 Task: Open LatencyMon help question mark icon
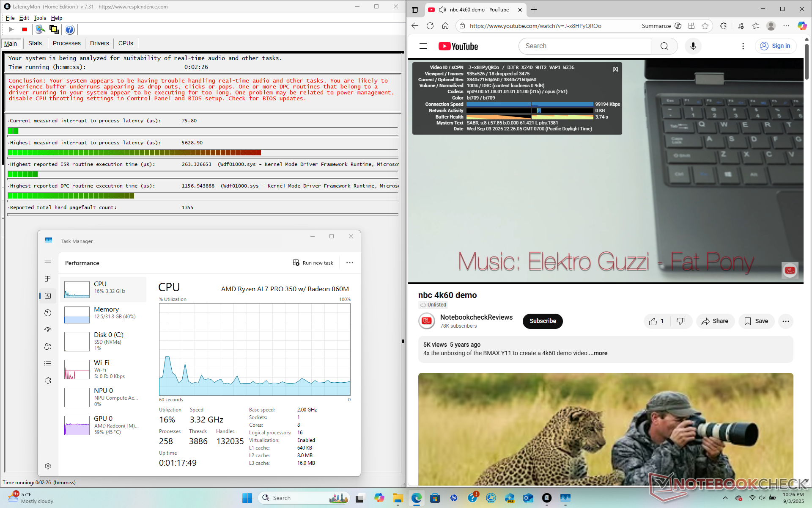pos(70,29)
